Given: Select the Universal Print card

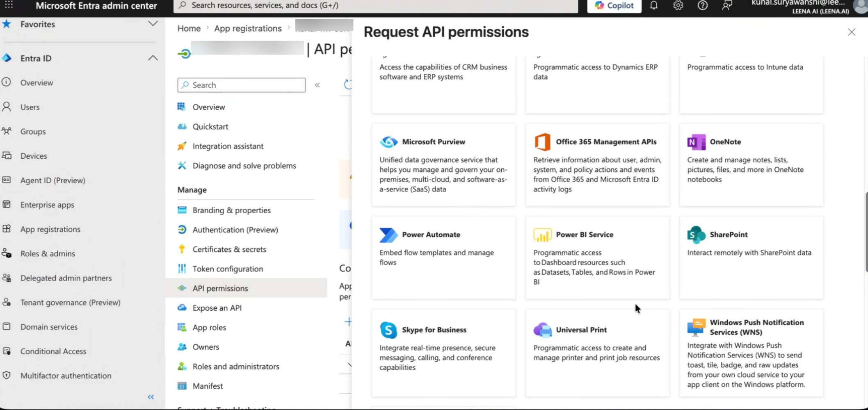Looking at the screenshot, I should pos(597,353).
